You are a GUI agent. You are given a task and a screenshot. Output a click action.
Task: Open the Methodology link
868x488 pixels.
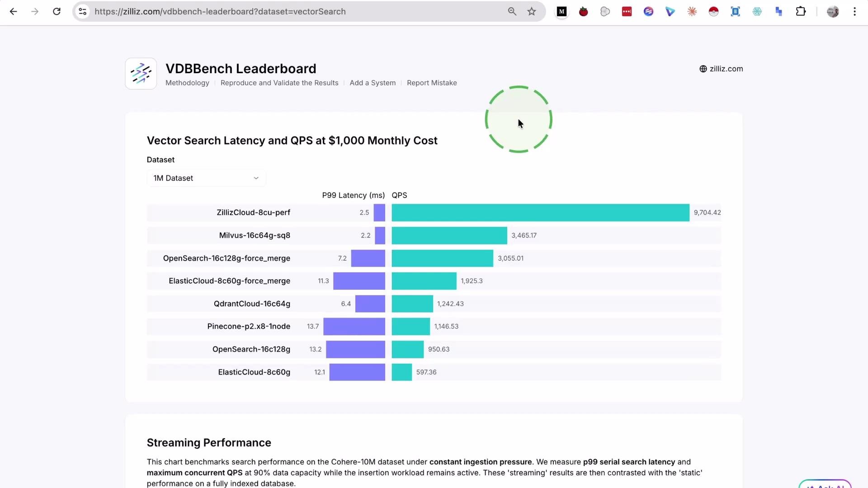tap(187, 83)
